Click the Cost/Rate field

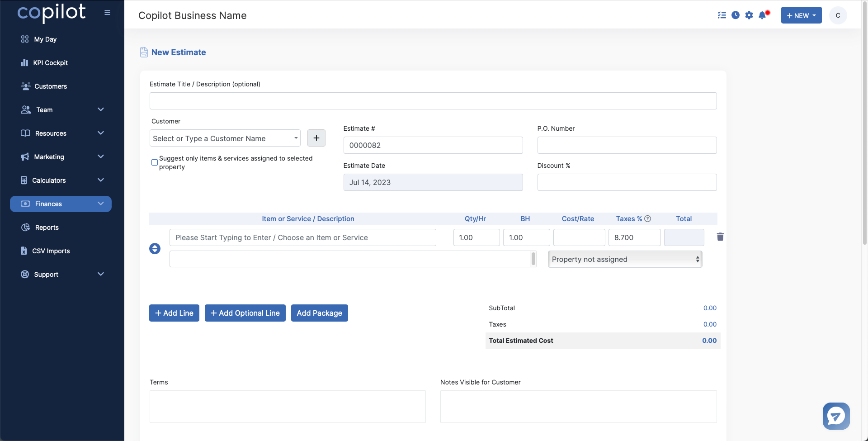579,237
